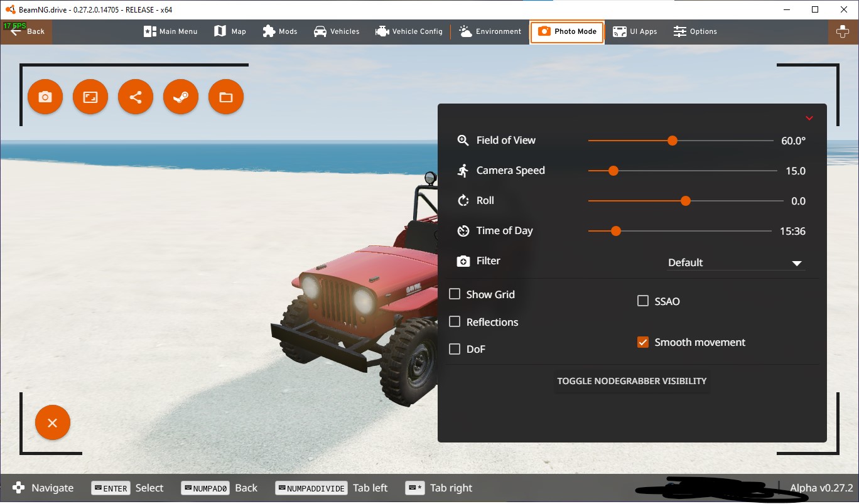Screen dimensions: 859x504
Task: Click the Camera Speed slider handle
Action: (x=613, y=171)
